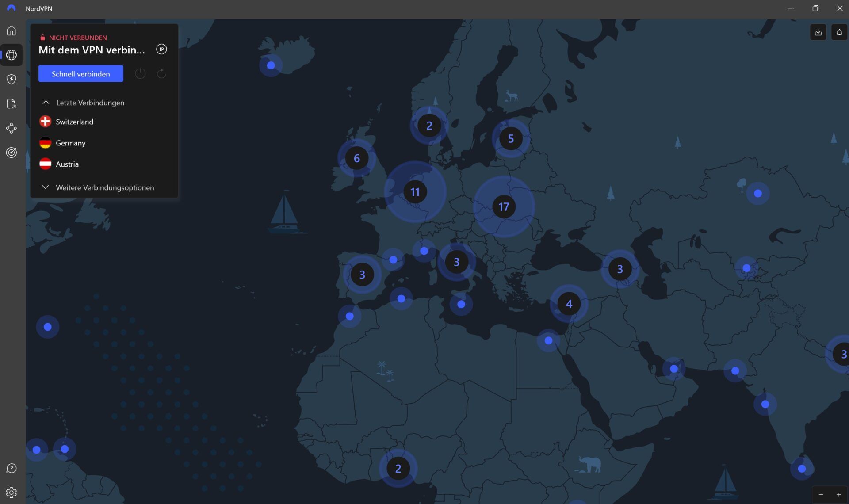Select the globe map view icon
This screenshot has height=504, width=849.
click(11, 55)
